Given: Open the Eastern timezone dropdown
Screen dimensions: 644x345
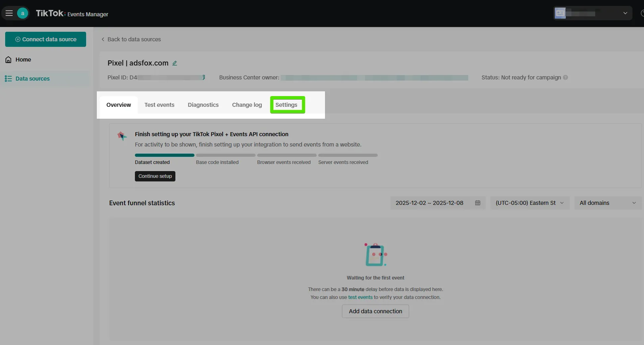Looking at the screenshot, I should tap(530, 203).
